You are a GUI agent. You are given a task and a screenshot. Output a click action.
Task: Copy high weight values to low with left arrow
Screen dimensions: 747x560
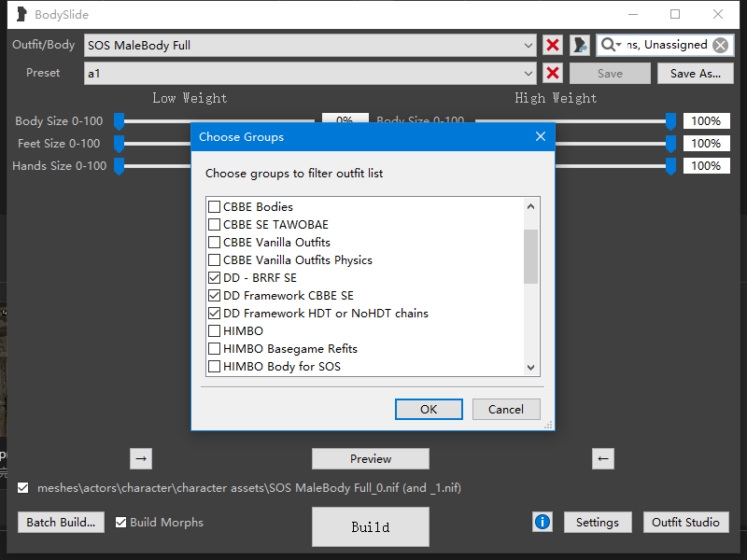click(x=603, y=458)
